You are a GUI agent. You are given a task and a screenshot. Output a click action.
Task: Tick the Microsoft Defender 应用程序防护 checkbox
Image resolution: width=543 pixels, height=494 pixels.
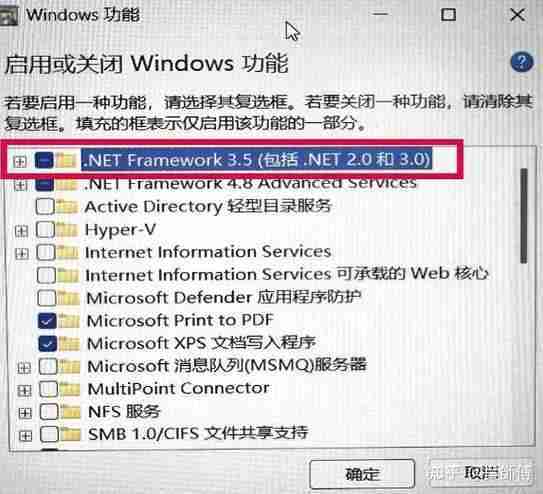click(46, 298)
